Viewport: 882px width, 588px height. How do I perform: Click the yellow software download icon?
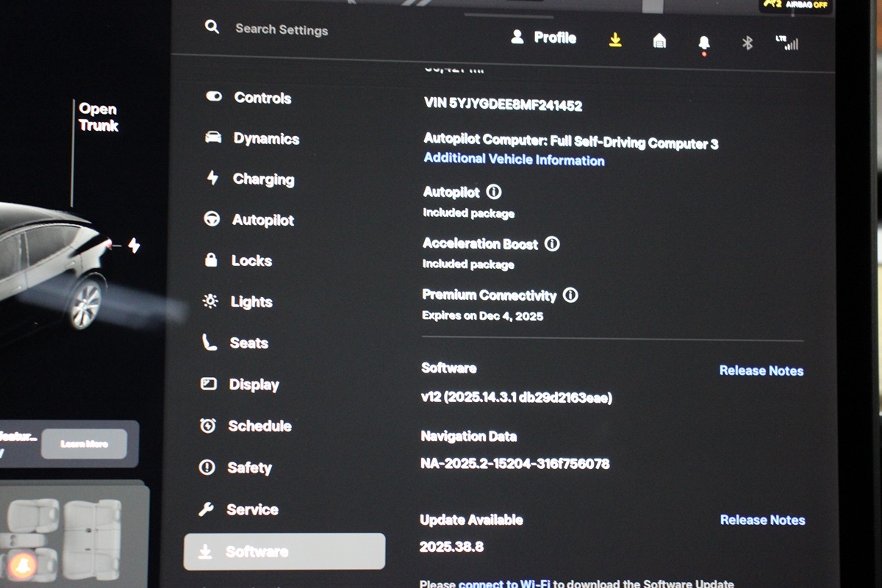(615, 40)
